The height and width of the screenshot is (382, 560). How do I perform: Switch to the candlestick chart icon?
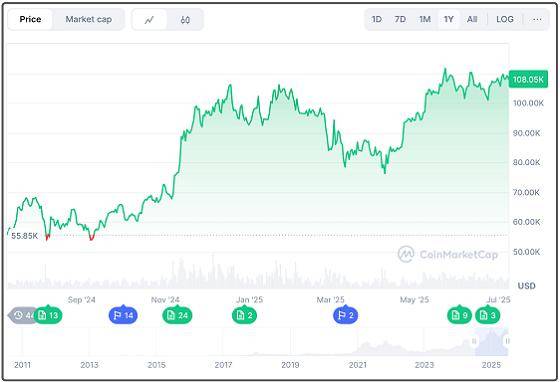(x=185, y=20)
